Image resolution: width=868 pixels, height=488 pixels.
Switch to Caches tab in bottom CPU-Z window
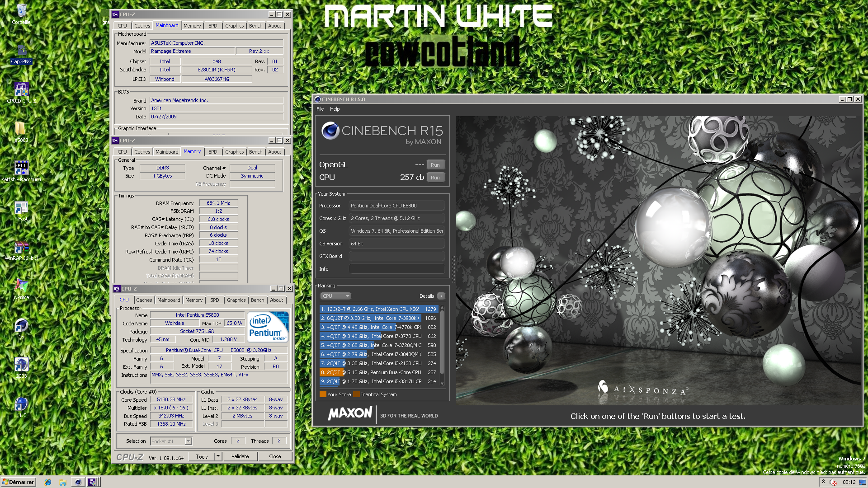click(x=144, y=300)
